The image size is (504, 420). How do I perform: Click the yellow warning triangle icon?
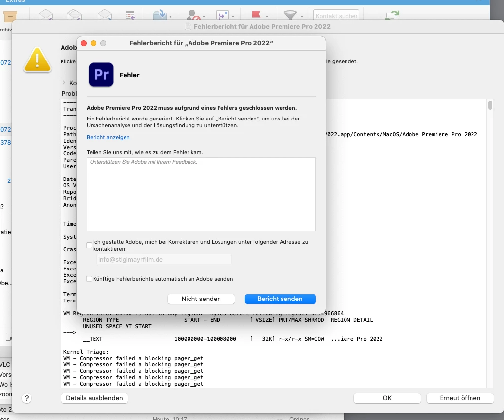(37, 60)
